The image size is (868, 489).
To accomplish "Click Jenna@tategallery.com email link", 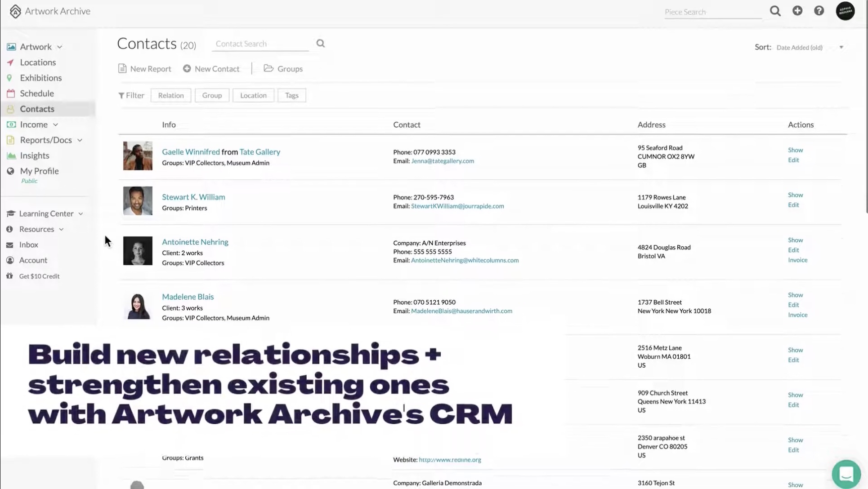I will pyautogui.click(x=443, y=161).
